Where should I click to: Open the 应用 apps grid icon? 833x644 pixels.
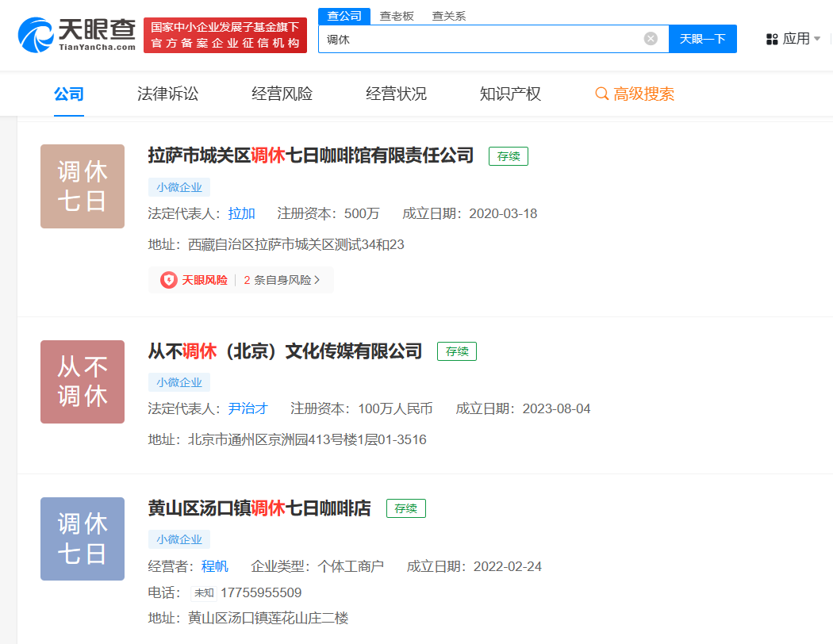point(772,40)
